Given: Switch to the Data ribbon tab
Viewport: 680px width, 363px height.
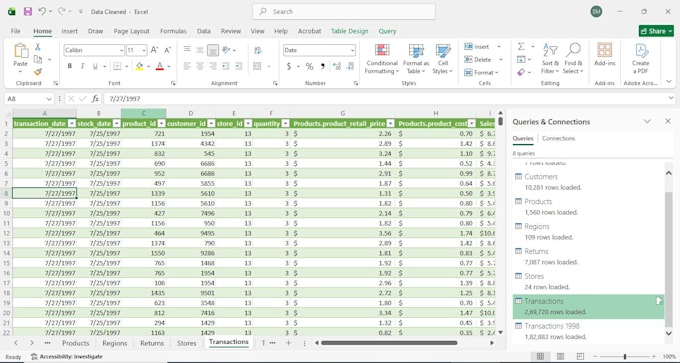Looking at the screenshot, I should point(203,31).
